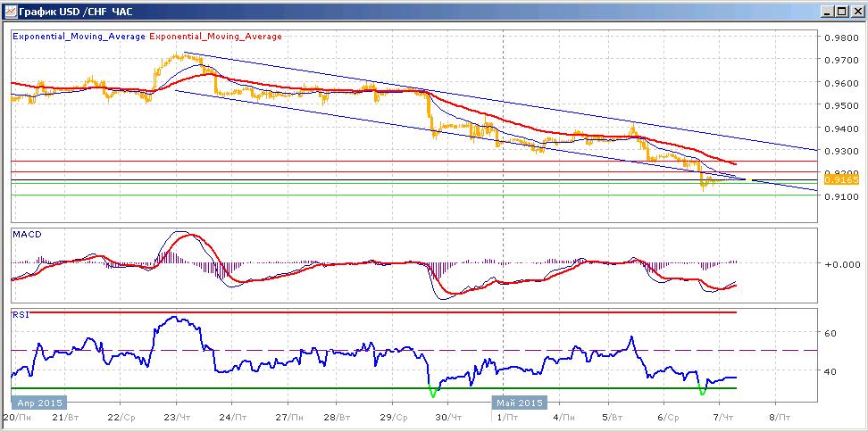Click the Апр 2015 month marker
The image size is (868, 432).
click(38, 403)
